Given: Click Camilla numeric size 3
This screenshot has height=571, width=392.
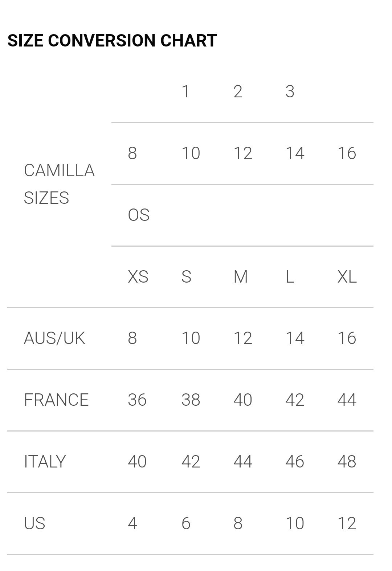Looking at the screenshot, I should coord(290,92).
